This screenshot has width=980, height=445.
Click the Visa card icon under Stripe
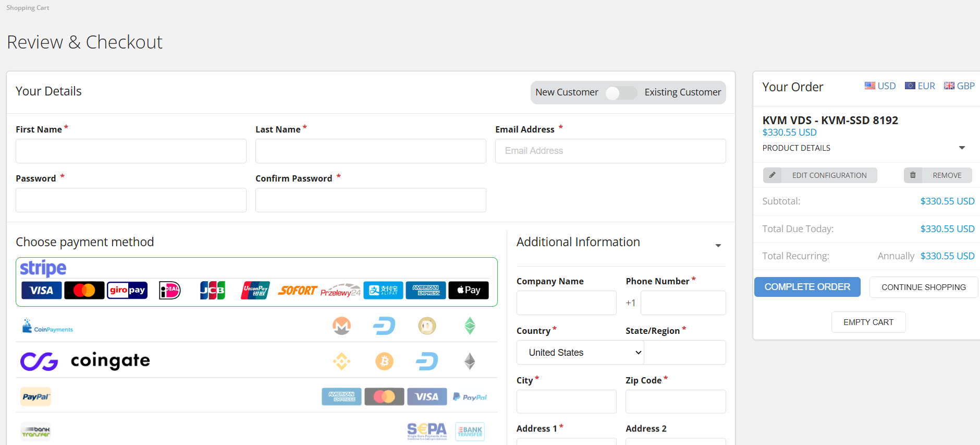point(42,290)
